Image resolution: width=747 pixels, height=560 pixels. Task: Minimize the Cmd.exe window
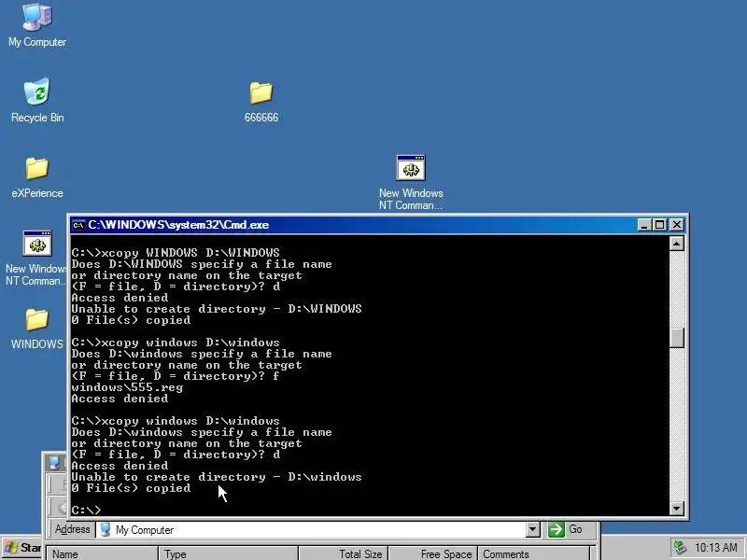coord(644,225)
